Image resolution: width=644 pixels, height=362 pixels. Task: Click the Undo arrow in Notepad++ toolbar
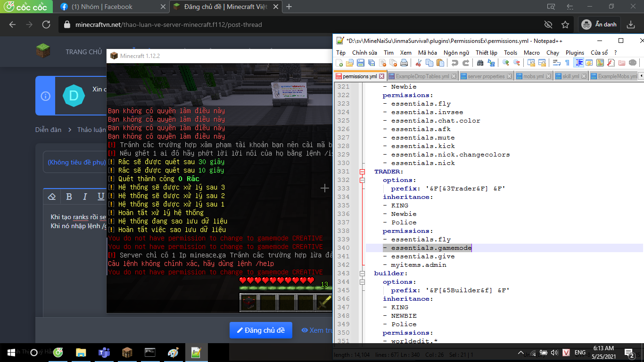pos(454,63)
